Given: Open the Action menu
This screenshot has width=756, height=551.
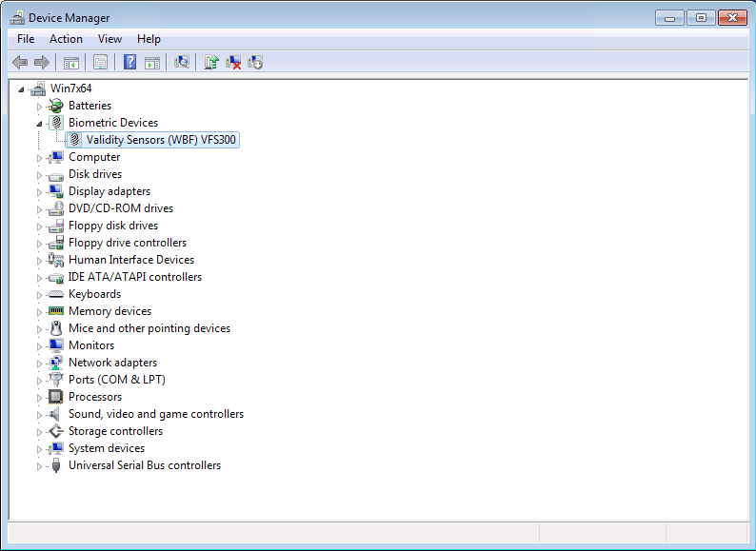Looking at the screenshot, I should click(66, 39).
